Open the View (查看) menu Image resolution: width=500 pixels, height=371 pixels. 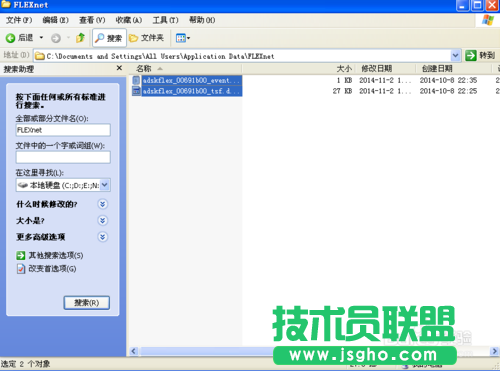point(92,20)
